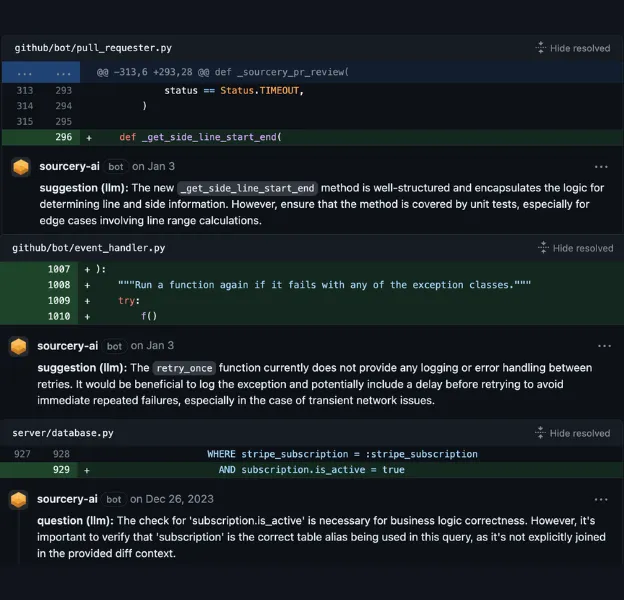Click 'def _get_side_line_start_end(' code line
624x600 pixels.
point(200,137)
